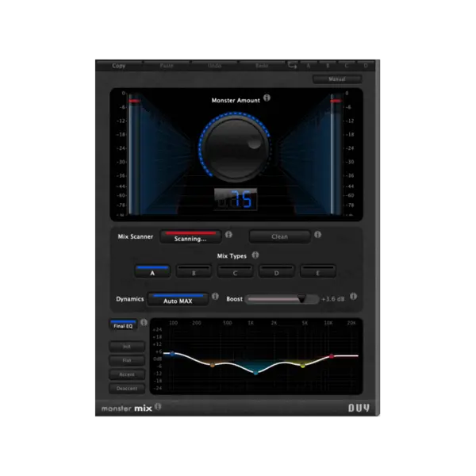The image size is (476, 476).
Task: Toggle the Mix Scanner Scanning button
Action: coord(190,236)
